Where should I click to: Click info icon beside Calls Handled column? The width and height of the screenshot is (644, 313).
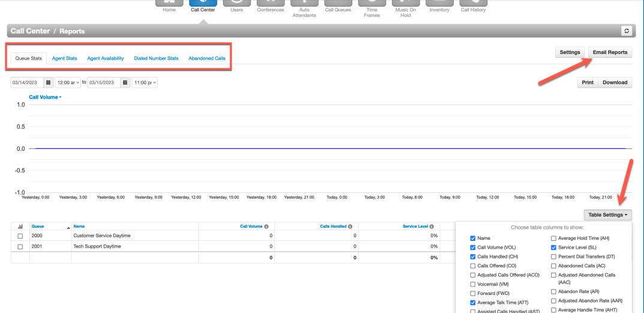[350, 226]
